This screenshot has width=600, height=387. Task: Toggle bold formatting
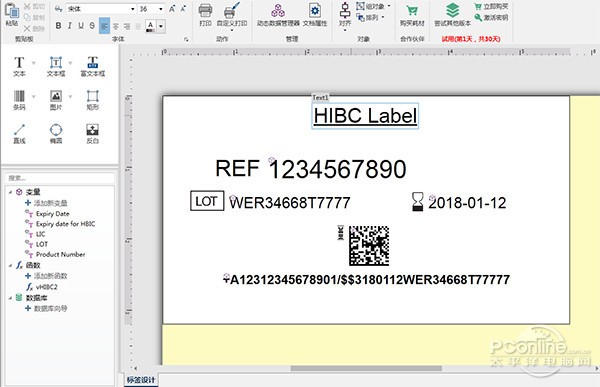tap(58, 26)
